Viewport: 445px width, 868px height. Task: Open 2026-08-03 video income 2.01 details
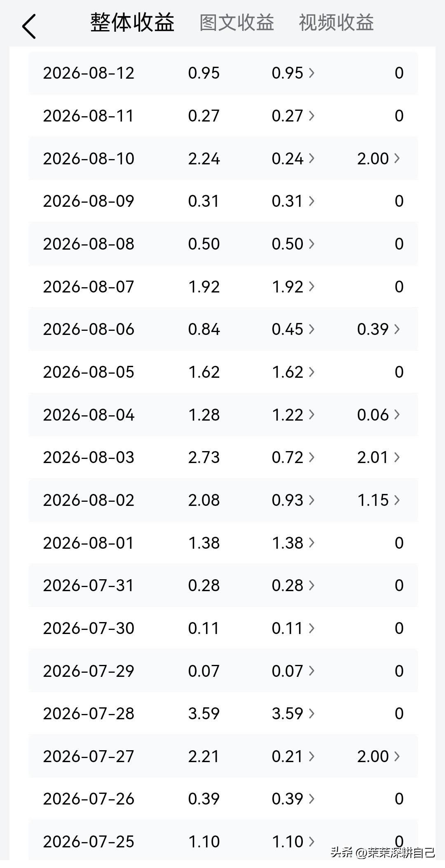pyautogui.click(x=378, y=457)
